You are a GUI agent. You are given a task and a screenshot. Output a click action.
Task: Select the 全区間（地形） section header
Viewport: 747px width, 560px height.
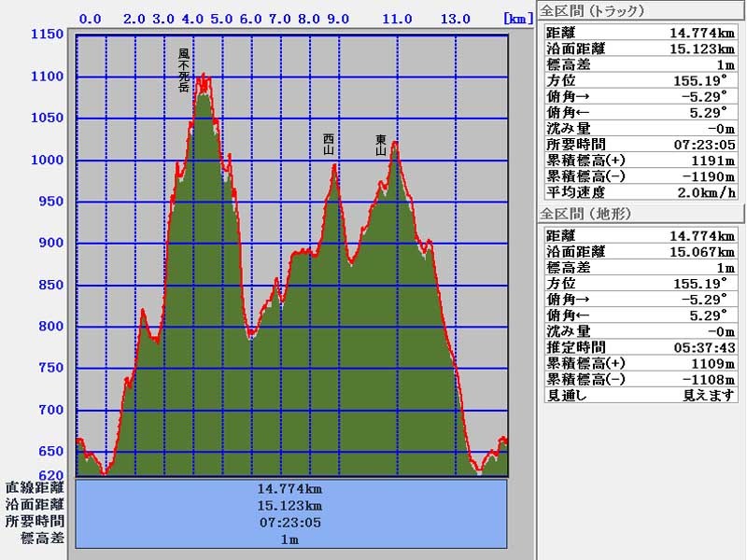pyautogui.click(x=585, y=214)
